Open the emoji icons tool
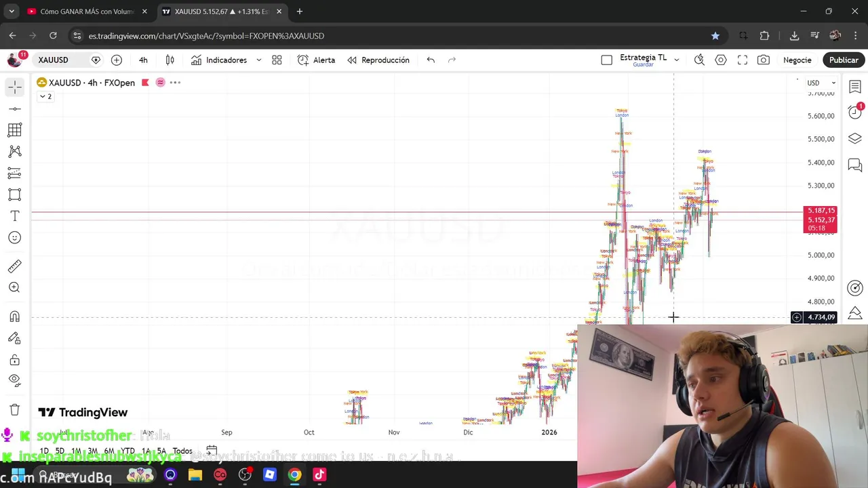The width and height of the screenshot is (868, 488). tap(14, 237)
